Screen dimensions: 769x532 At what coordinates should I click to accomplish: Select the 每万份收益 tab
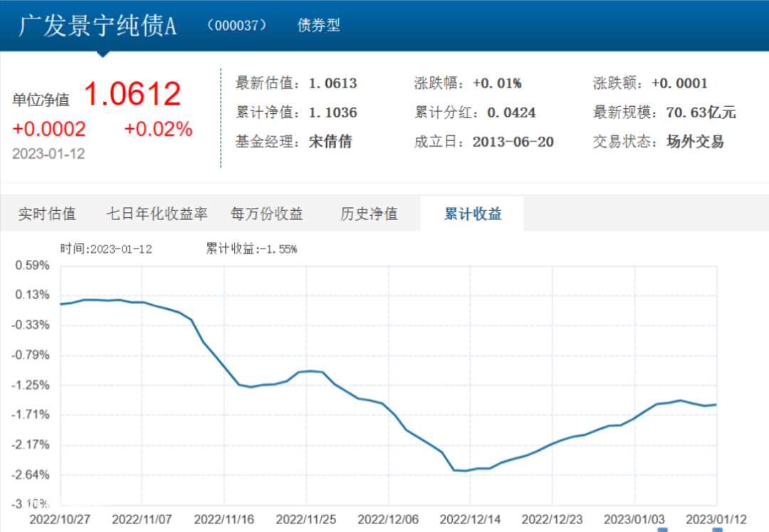pyautogui.click(x=267, y=214)
